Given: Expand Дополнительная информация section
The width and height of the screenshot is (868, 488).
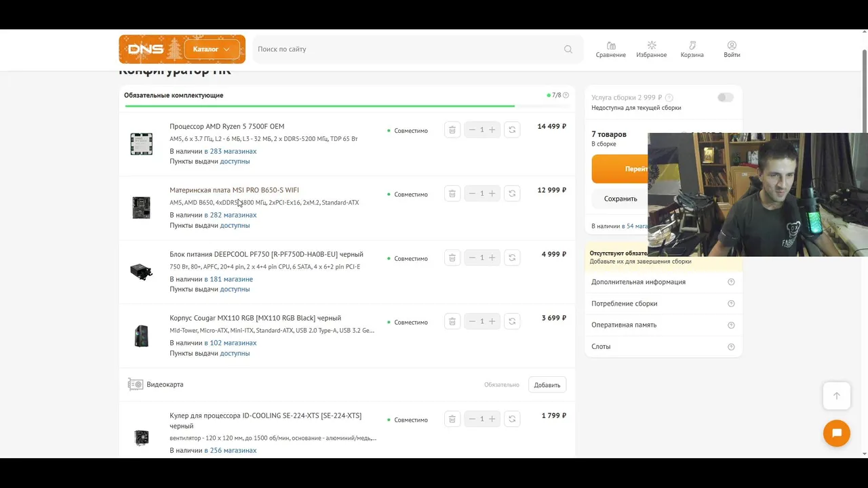Looking at the screenshot, I should coord(663,282).
